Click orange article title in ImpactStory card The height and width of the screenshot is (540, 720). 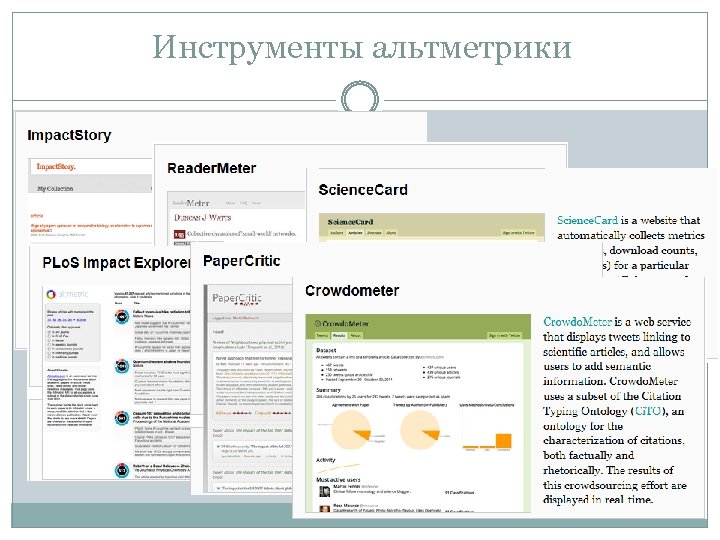click(x=91, y=227)
